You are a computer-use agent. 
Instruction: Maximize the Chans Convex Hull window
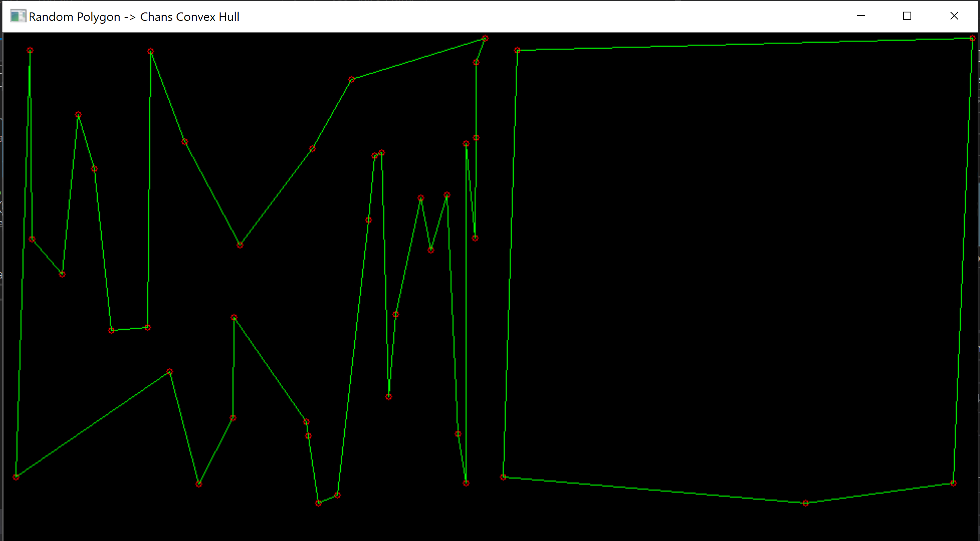[907, 16]
